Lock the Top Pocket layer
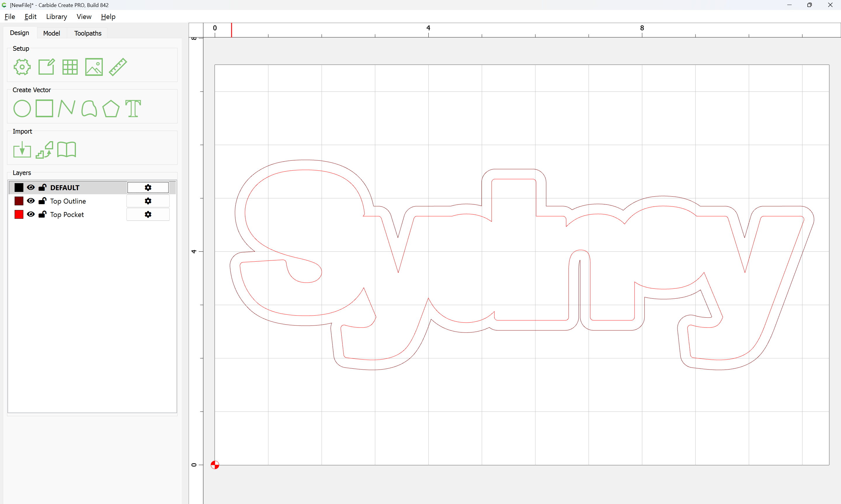This screenshot has height=504, width=841. (x=43, y=214)
